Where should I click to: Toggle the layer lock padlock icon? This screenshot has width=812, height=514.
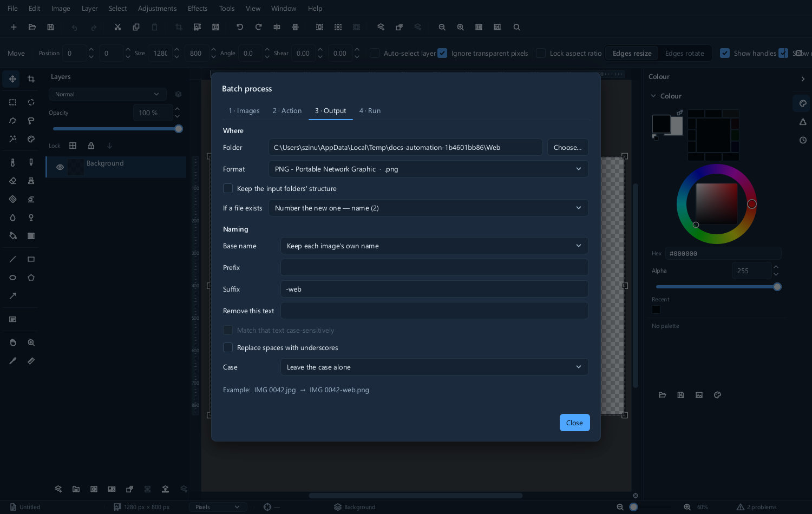pos(91,146)
